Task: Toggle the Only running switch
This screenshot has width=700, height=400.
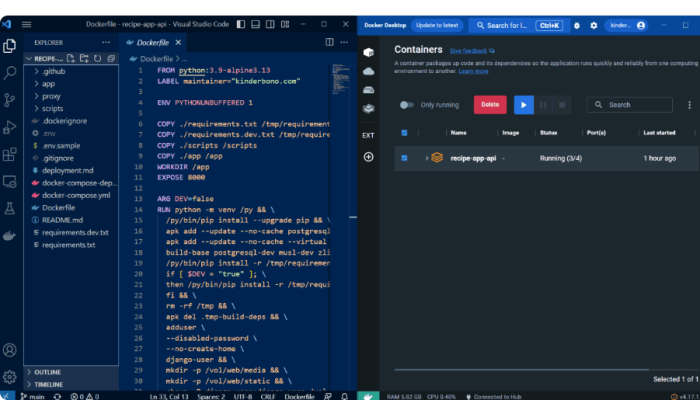Action: (407, 105)
